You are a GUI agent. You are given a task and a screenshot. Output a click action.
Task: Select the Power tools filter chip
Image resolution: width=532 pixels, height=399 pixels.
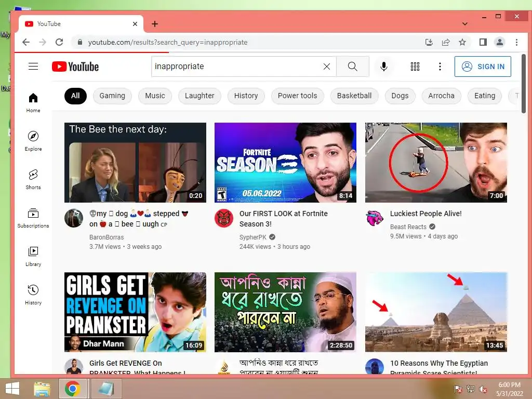pos(298,96)
